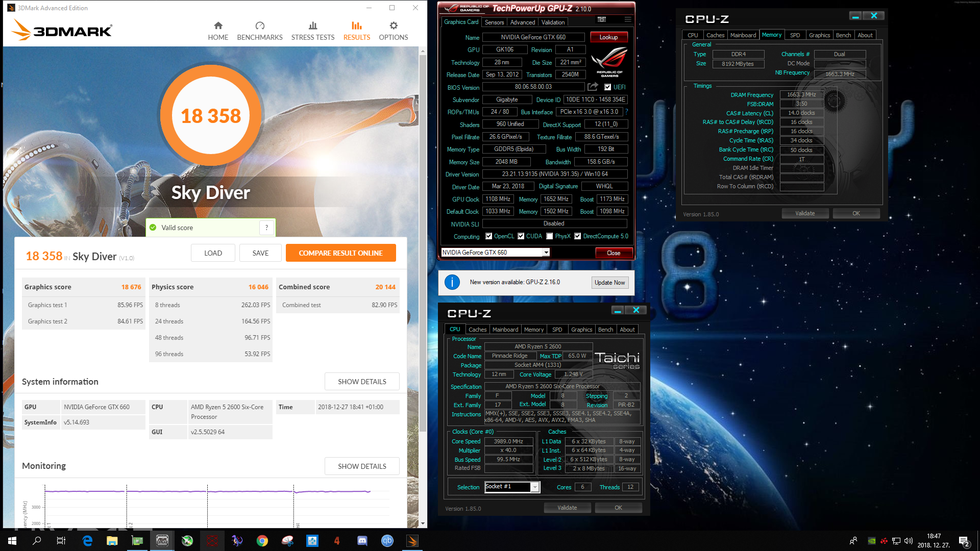Click the valid score help question mark
980x551 pixels.
coord(266,228)
